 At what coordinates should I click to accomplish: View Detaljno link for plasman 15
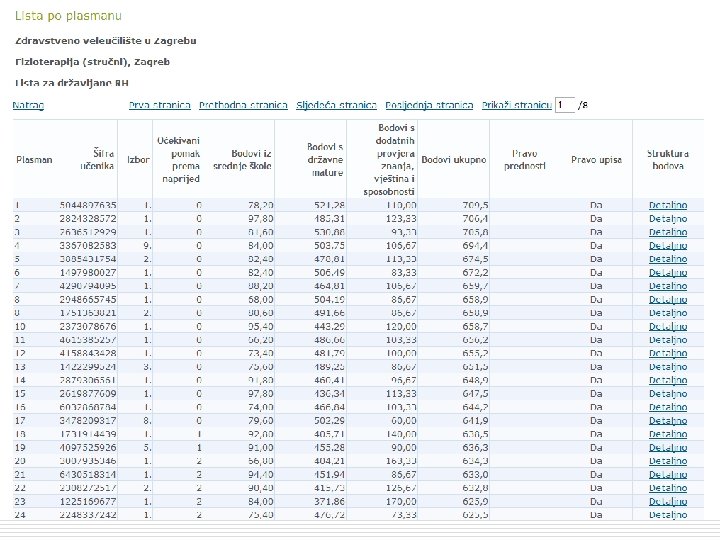click(x=667, y=392)
